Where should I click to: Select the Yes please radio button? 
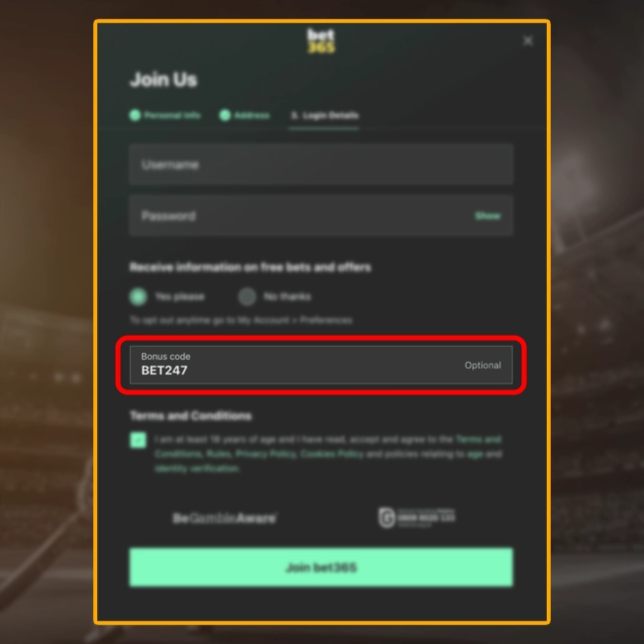click(138, 296)
